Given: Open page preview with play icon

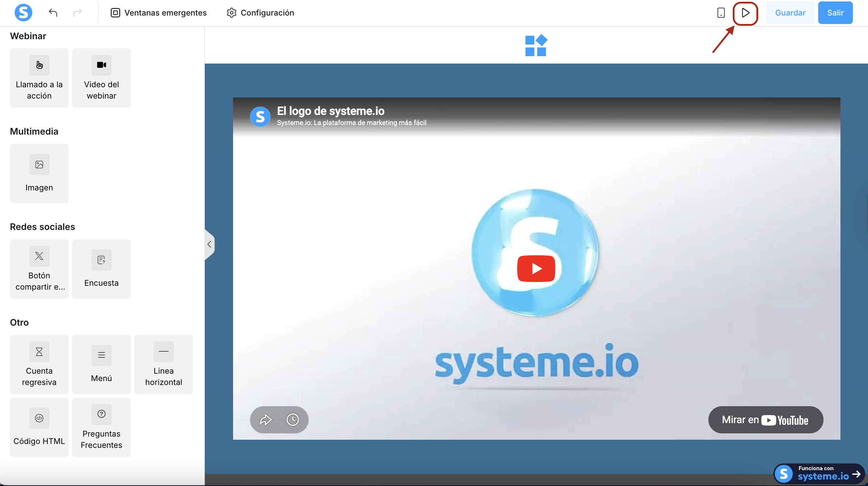Looking at the screenshot, I should coord(745,13).
